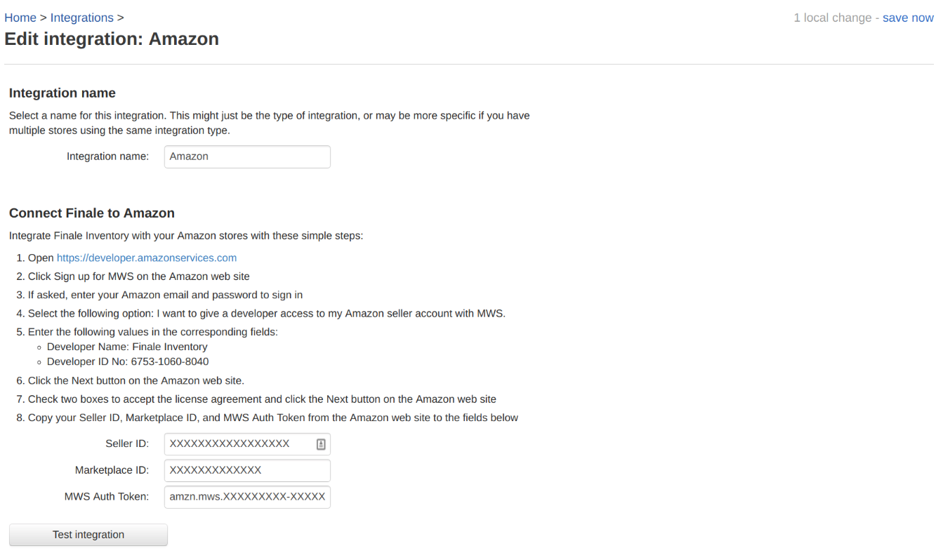Open the developer.amazonservices.com link

tap(147, 258)
